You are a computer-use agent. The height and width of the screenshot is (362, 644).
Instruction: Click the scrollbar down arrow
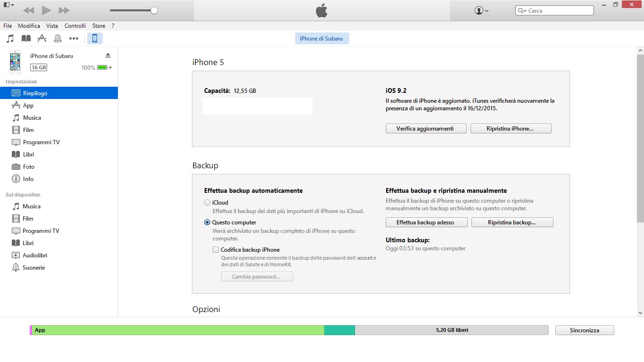coord(640,313)
